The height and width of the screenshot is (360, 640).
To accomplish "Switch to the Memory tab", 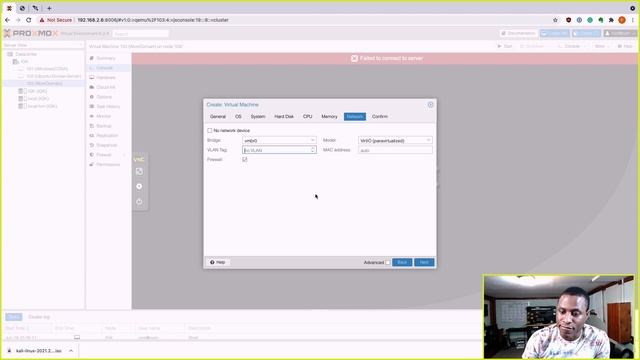I will tap(329, 117).
